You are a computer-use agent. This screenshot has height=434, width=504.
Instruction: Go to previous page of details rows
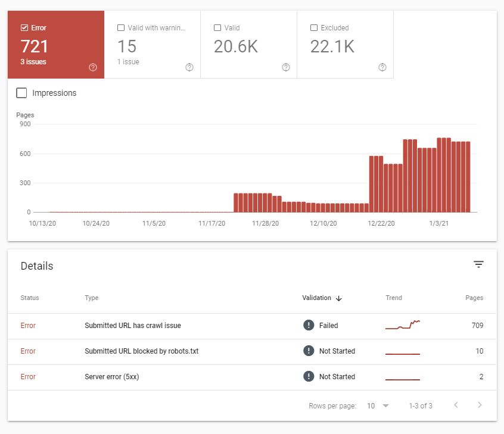coord(456,405)
